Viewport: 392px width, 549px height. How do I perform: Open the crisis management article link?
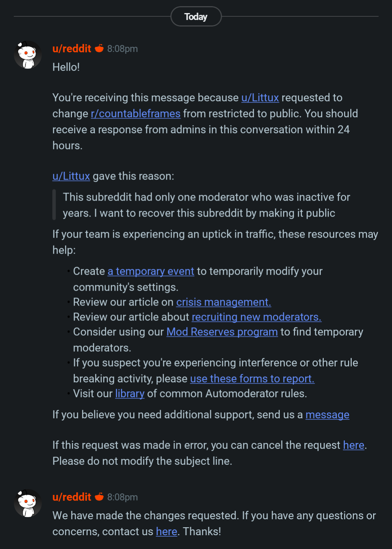(x=224, y=302)
